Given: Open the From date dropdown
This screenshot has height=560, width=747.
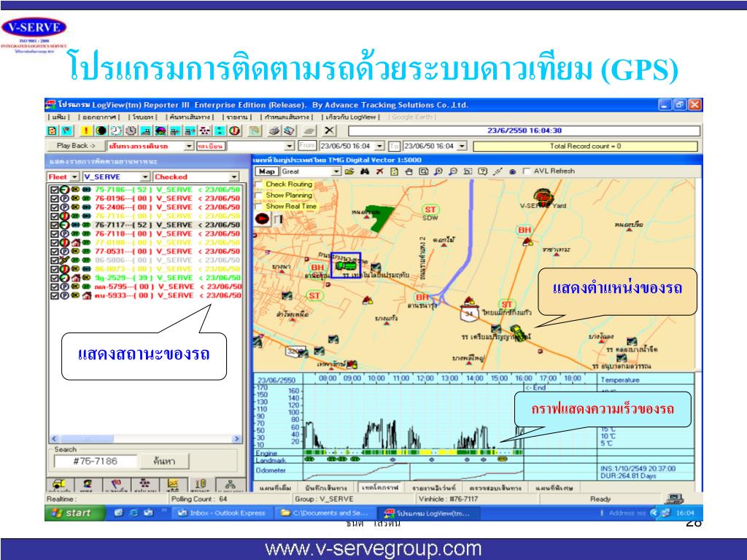Looking at the screenshot, I should (379, 146).
